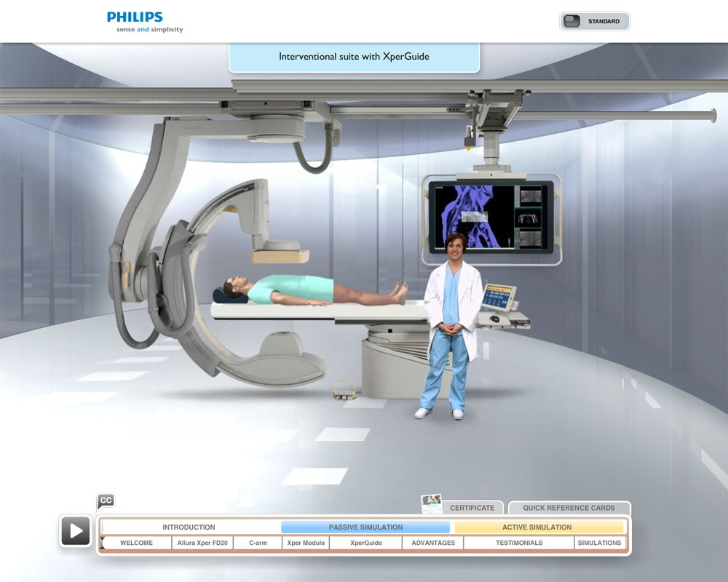This screenshot has height=582, width=728.
Task: Select the ACTIVE SIMULATION section
Action: (x=537, y=527)
